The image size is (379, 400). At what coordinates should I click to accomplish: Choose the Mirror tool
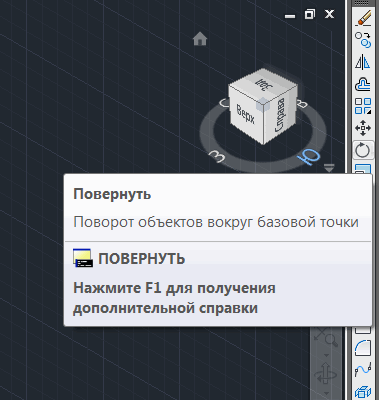point(363,62)
